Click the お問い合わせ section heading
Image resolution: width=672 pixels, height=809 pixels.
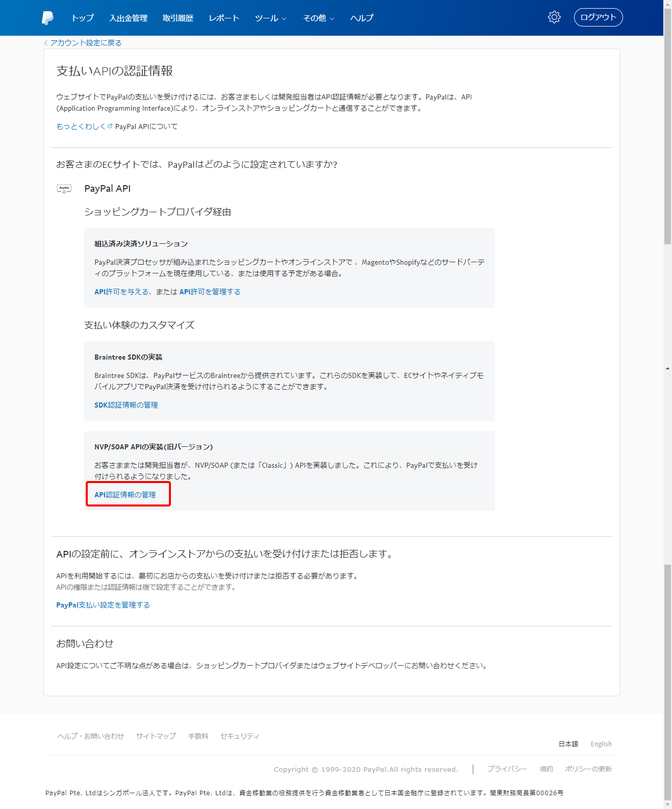pos(85,644)
